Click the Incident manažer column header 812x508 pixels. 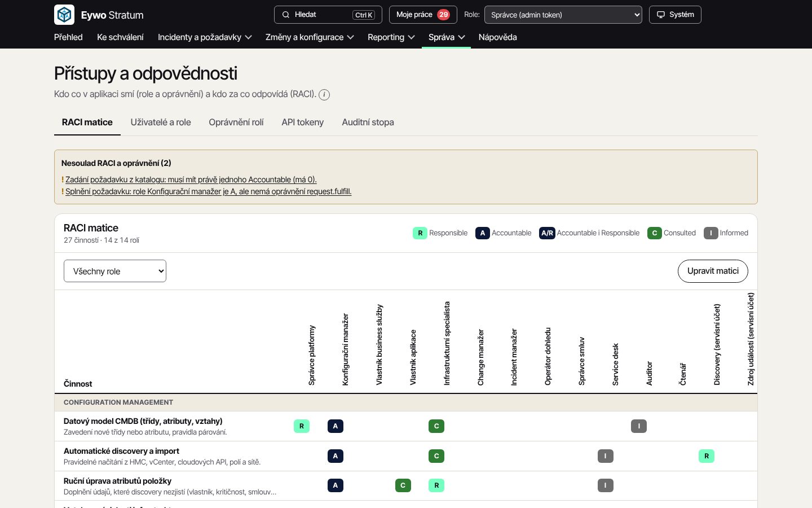[514, 357]
